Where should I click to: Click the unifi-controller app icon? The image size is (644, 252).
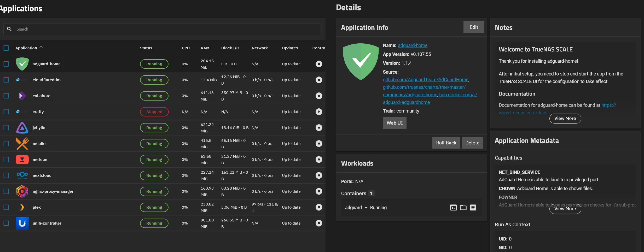[22, 223]
